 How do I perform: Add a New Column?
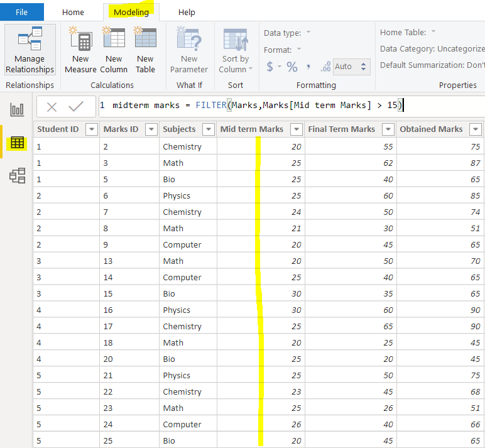114,50
